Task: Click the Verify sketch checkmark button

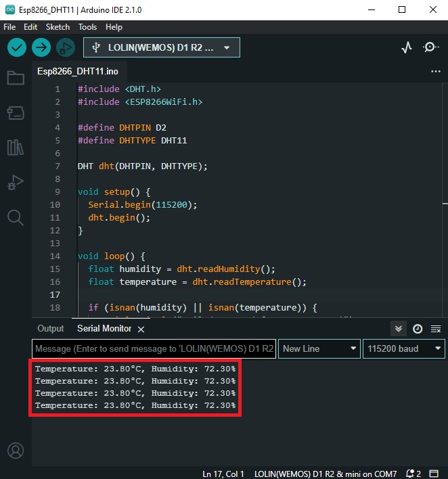Action: (17, 47)
